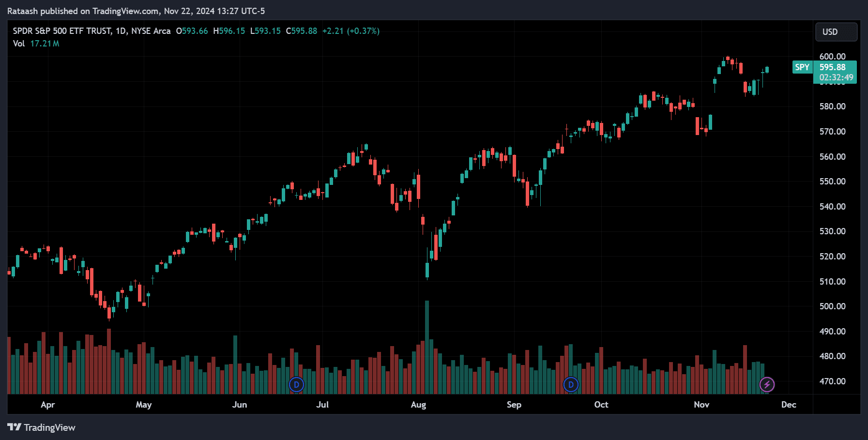Click the USD currency button

pyautogui.click(x=836, y=32)
